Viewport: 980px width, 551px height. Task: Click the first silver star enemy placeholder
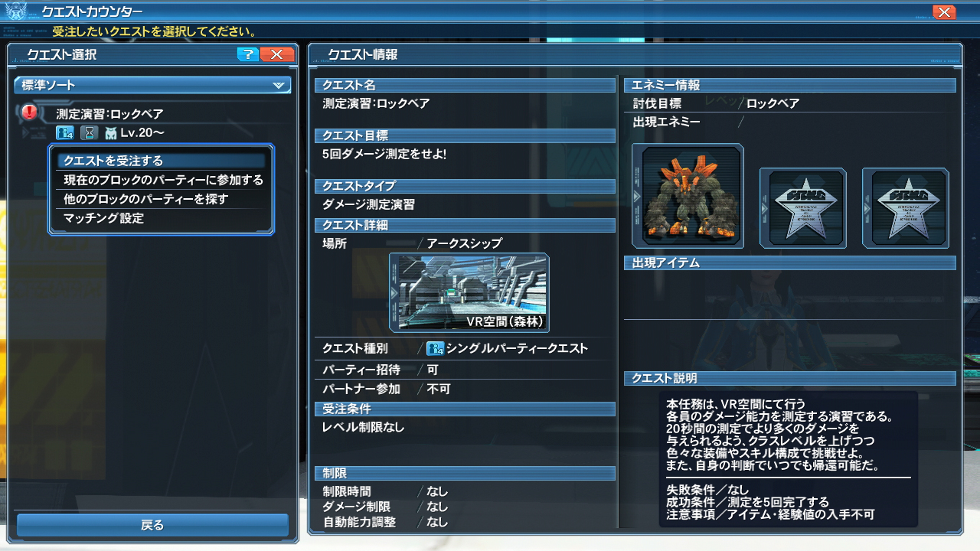click(x=802, y=208)
